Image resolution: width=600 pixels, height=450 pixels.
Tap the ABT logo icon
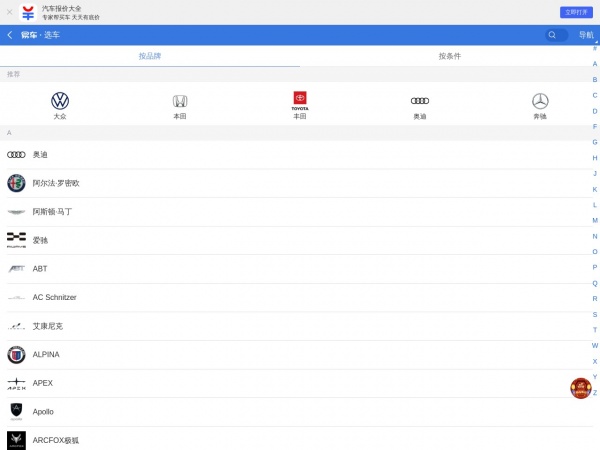(x=16, y=269)
